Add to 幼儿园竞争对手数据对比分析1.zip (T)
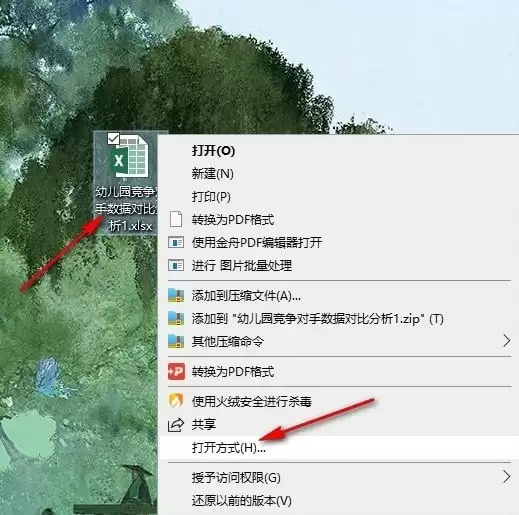 tap(317, 319)
